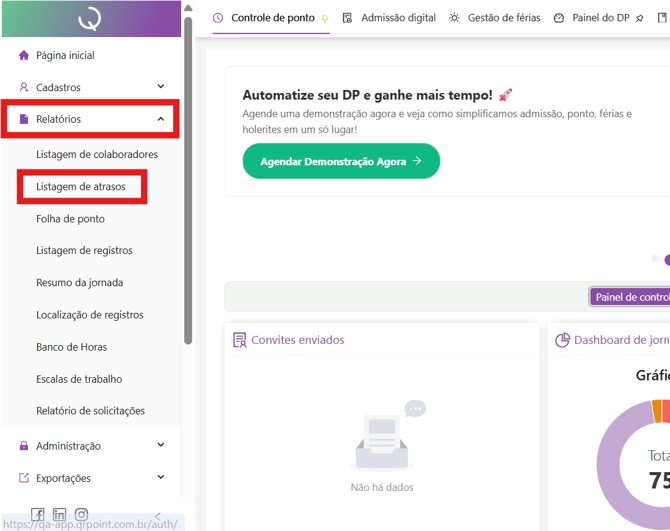The image size is (670, 531).
Task: Collapse the sidebar with the arrow icon
Action: [157, 516]
